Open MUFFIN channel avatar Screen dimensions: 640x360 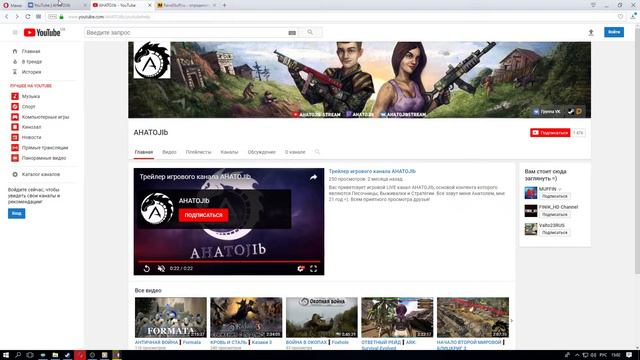[x=531, y=193]
